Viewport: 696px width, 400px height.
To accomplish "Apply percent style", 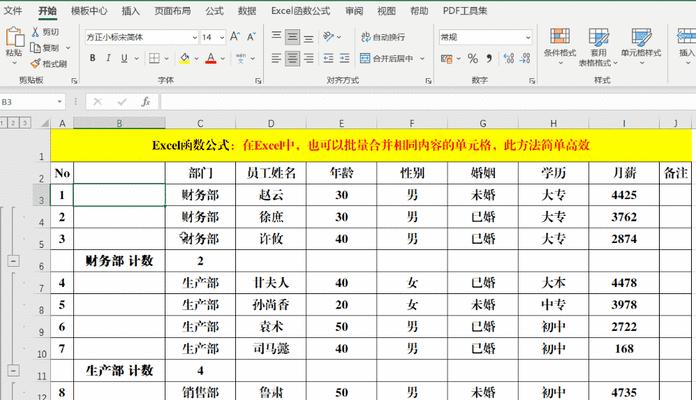I will (x=473, y=58).
